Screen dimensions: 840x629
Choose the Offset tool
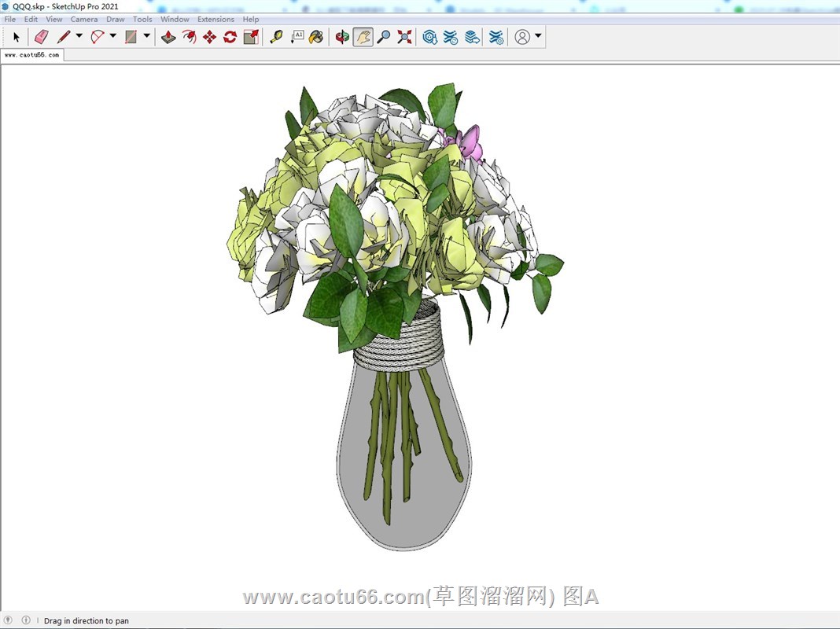(189, 37)
